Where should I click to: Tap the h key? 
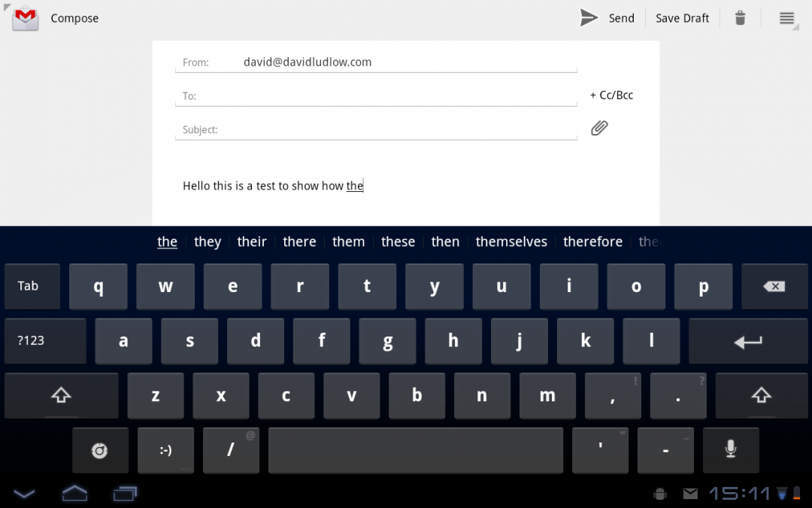pyautogui.click(x=453, y=341)
